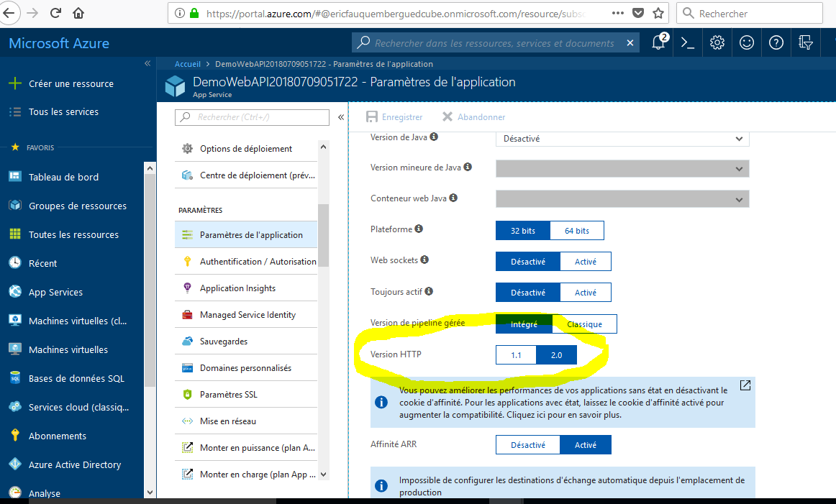Show info for Toujours actif setting

coord(429,291)
